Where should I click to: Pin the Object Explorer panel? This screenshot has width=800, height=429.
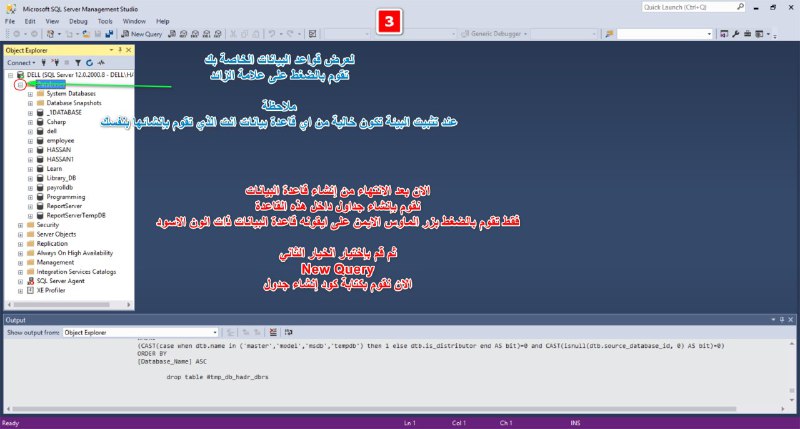(120, 50)
